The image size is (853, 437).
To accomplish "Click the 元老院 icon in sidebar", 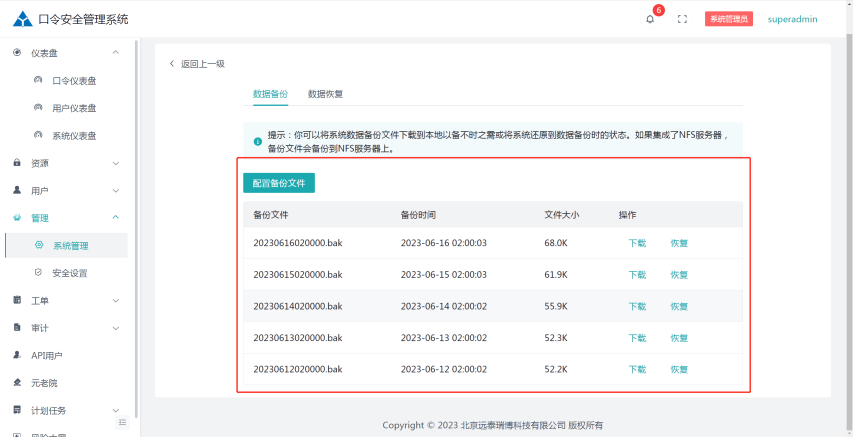I will coord(17,383).
